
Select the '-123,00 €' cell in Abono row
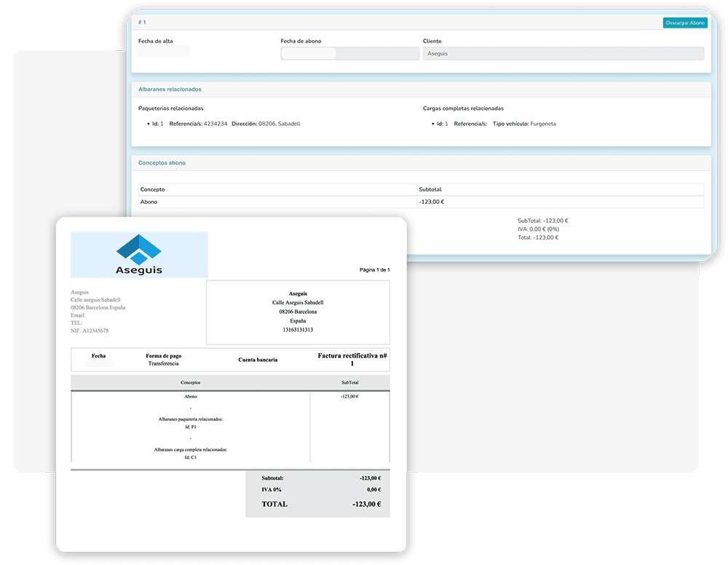561,202
